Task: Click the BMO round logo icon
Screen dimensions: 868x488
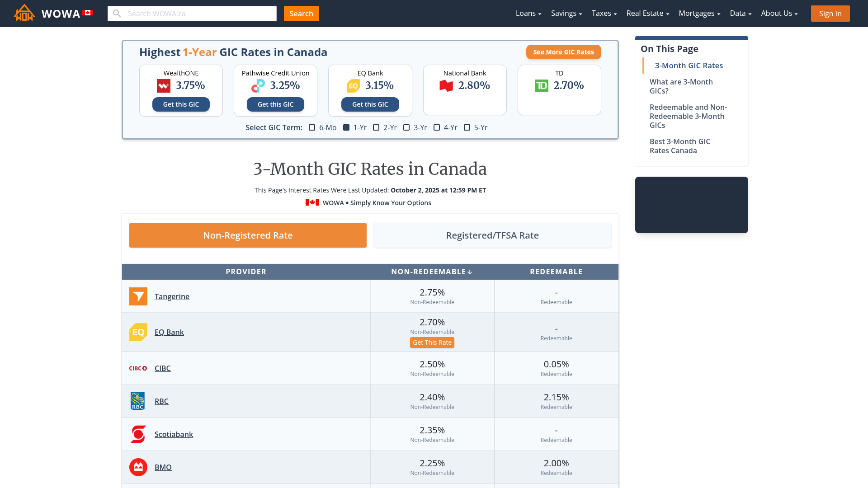Action: click(138, 467)
